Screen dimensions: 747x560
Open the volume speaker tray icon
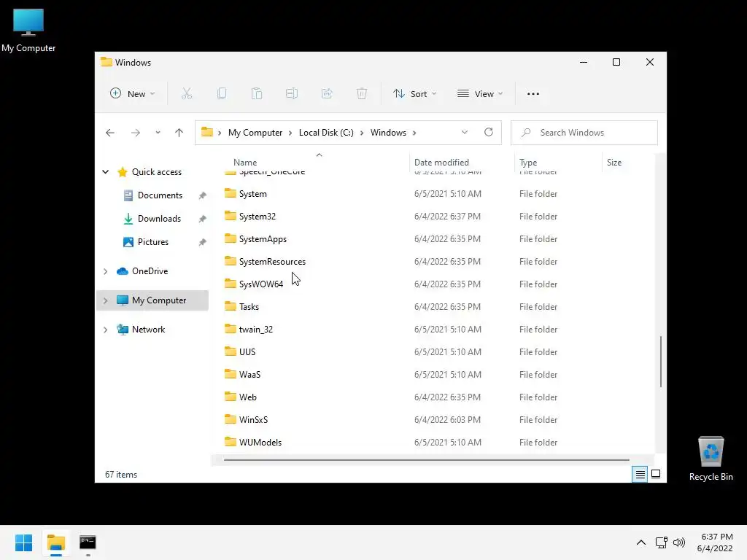click(x=679, y=542)
